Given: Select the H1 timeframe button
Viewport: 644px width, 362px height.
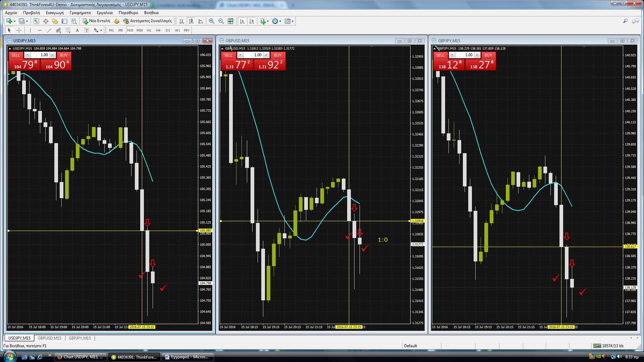Looking at the screenshot, I should 149,30.
